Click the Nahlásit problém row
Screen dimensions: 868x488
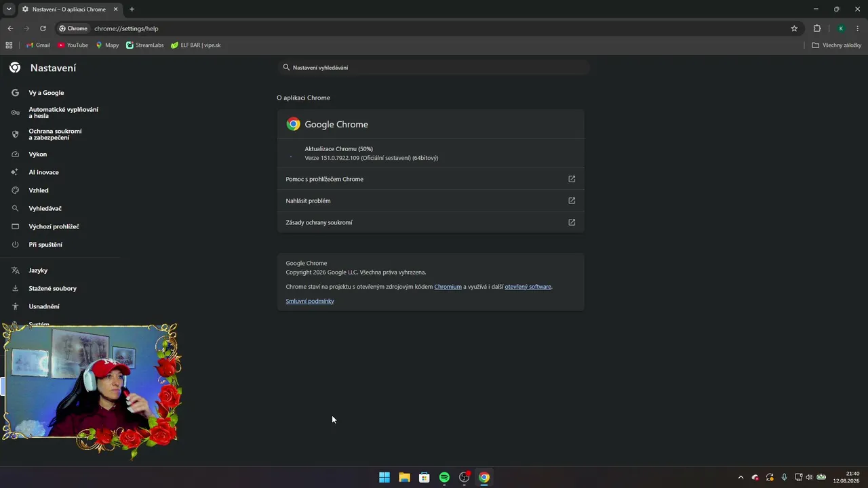pos(431,201)
